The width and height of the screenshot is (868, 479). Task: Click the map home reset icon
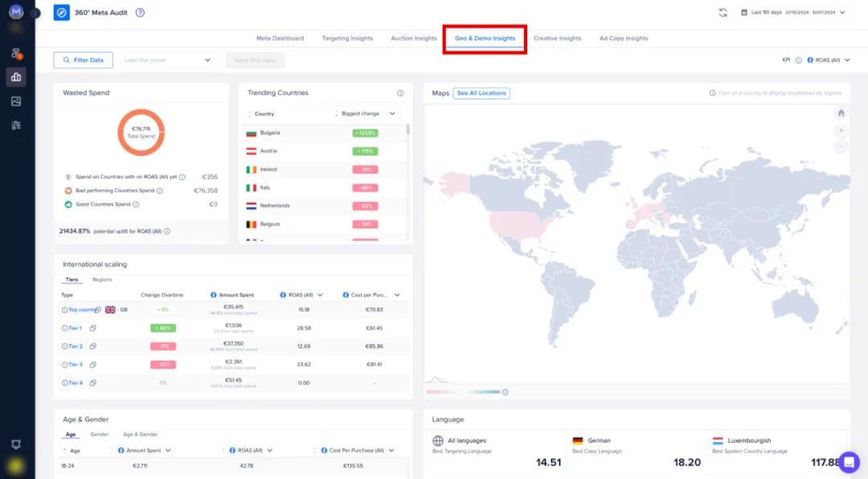(841, 113)
